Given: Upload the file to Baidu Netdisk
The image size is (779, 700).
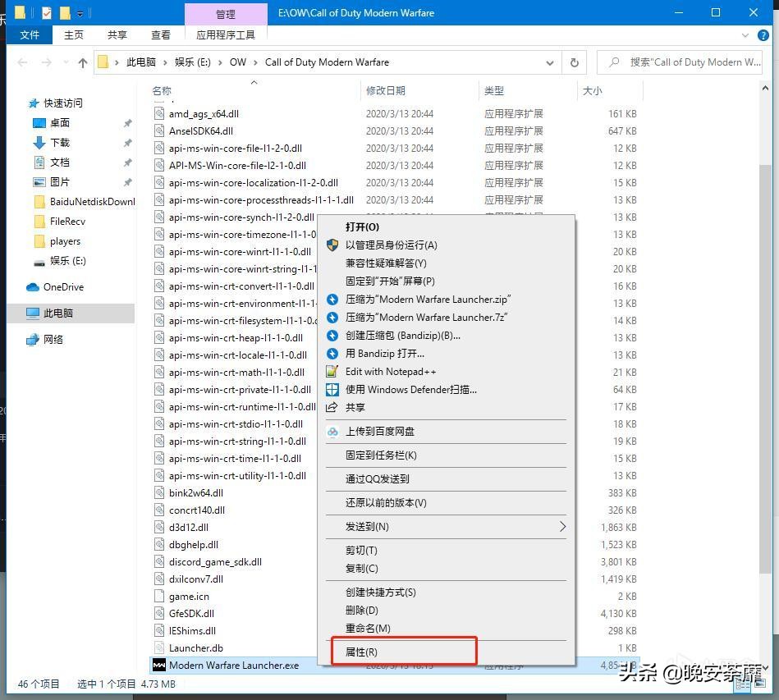Looking at the screenshot, I should point(381,431).
